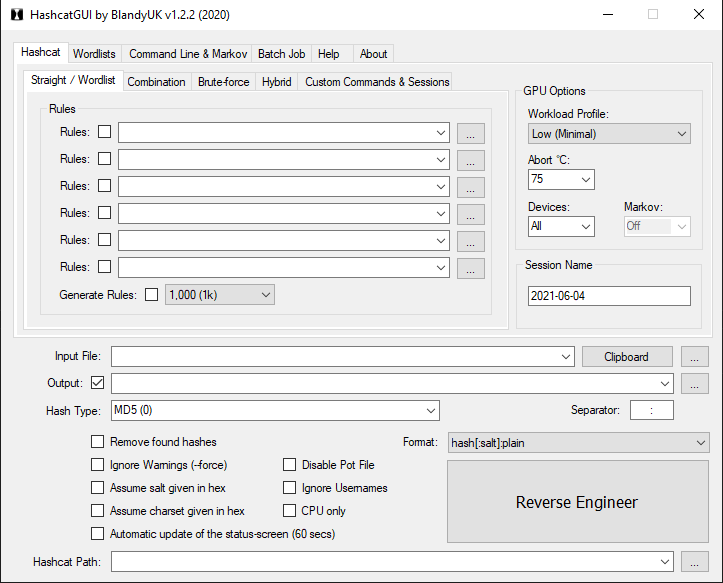The height and width of the screenshot is (583, 723).
Task: Select the Hybrid attack tab
Action: 277,82
